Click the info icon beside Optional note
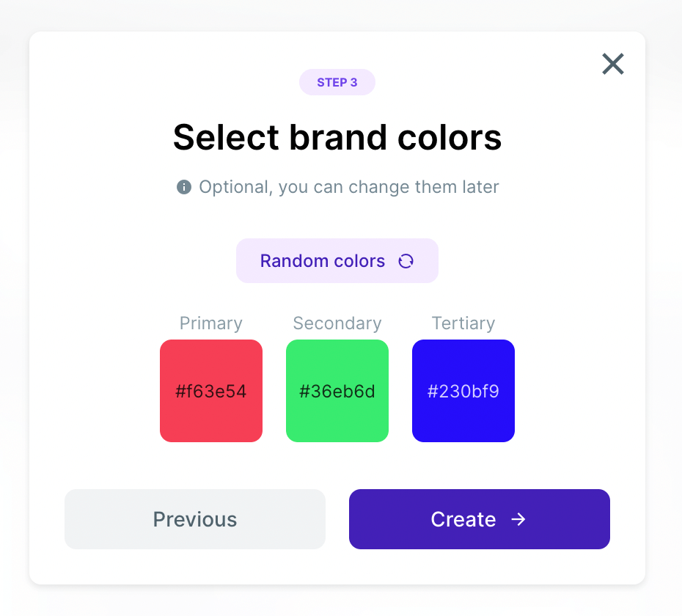The width and height of the screenshot is (682, 616). click(x=184, y=187)
